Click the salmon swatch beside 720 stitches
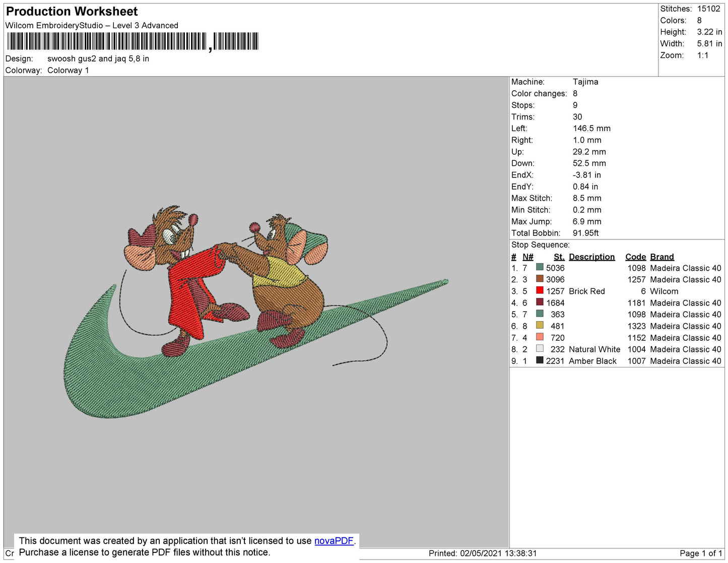Viewport: 728px width, 563px height. point(540,337)
